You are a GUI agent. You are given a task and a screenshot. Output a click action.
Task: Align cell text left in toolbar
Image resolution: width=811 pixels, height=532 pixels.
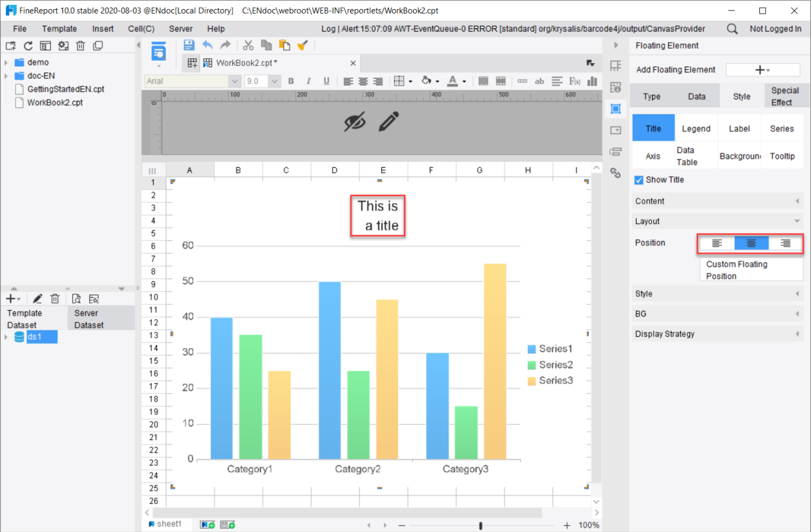[348, 81]
